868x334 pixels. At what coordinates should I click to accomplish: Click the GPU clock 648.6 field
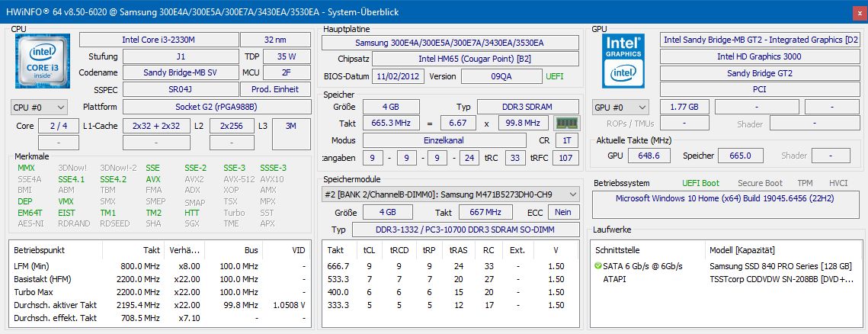(649, 156)
